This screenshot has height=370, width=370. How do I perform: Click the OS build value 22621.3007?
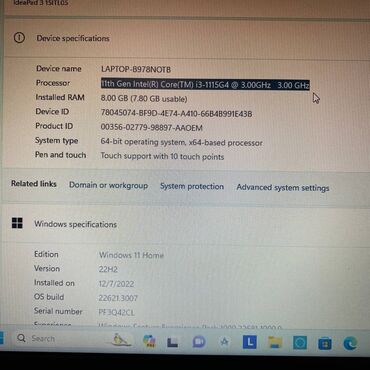(x=118, y=298)
